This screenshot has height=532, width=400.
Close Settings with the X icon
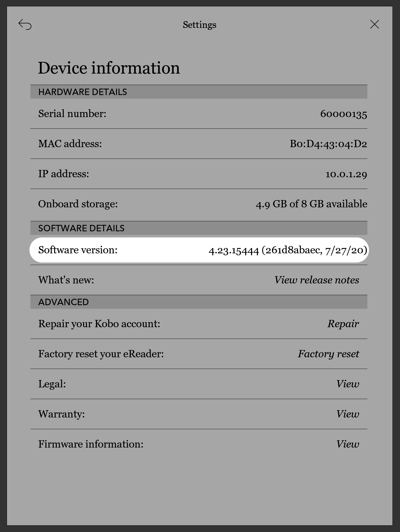tap(374, 25)
